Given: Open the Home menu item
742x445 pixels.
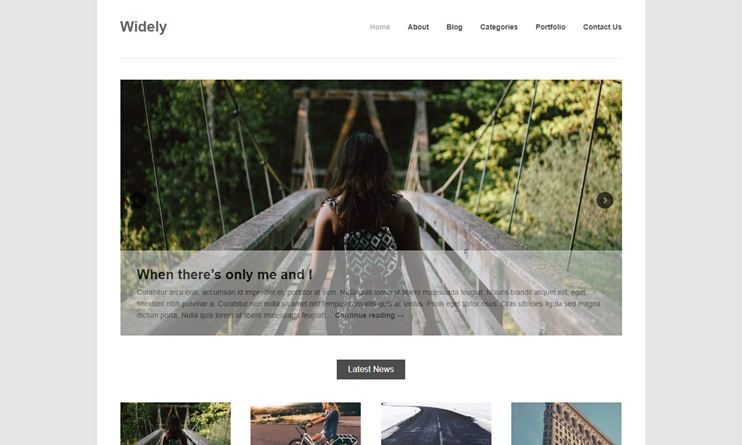Looking at the screenshot, I should (x=380, y=27).
